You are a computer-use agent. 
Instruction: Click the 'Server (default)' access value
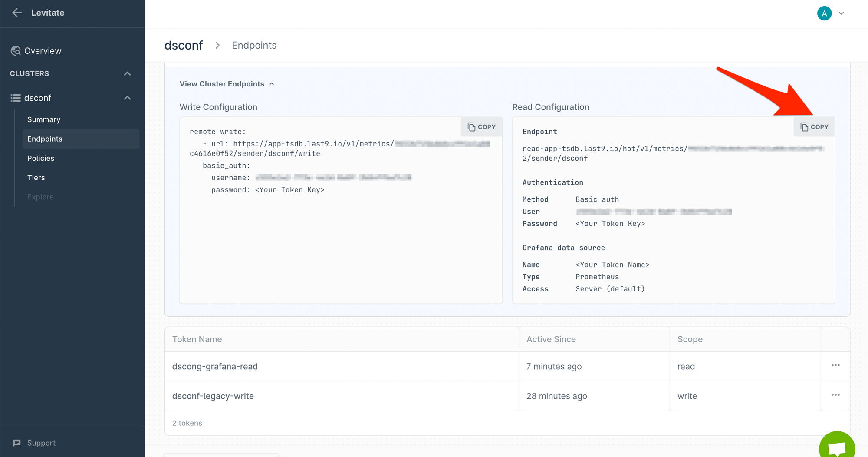point(610,289)
